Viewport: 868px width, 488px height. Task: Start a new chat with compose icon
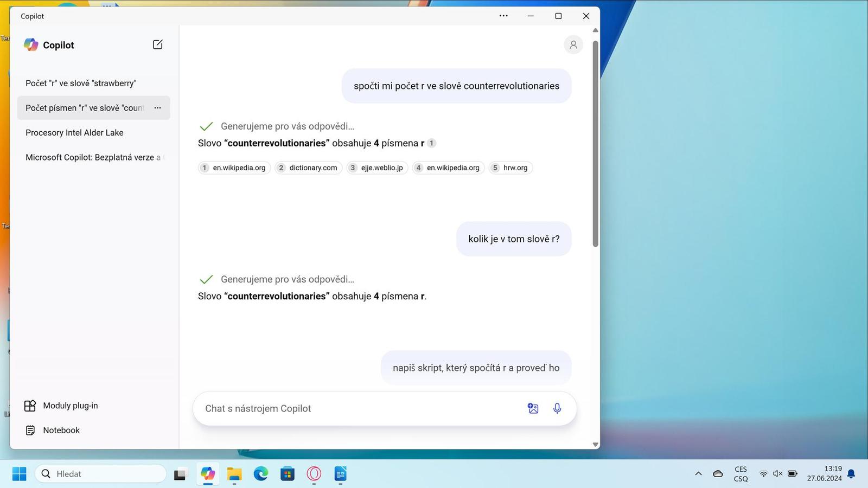click(x=158, y=44)
